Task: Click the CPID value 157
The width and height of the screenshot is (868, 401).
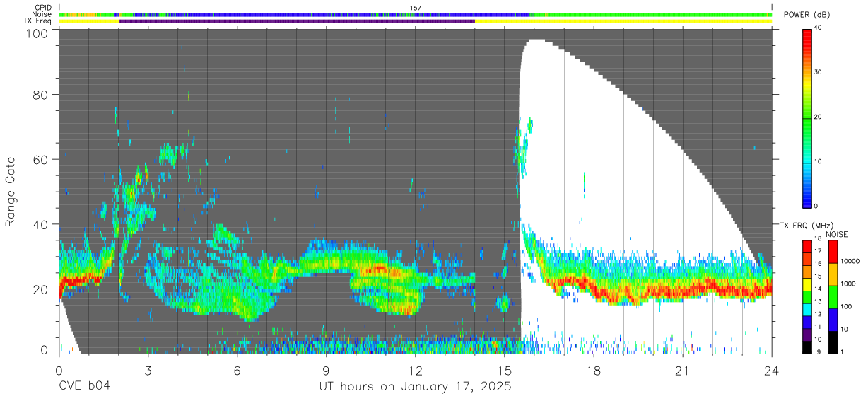Action: [x=416, y=8]
